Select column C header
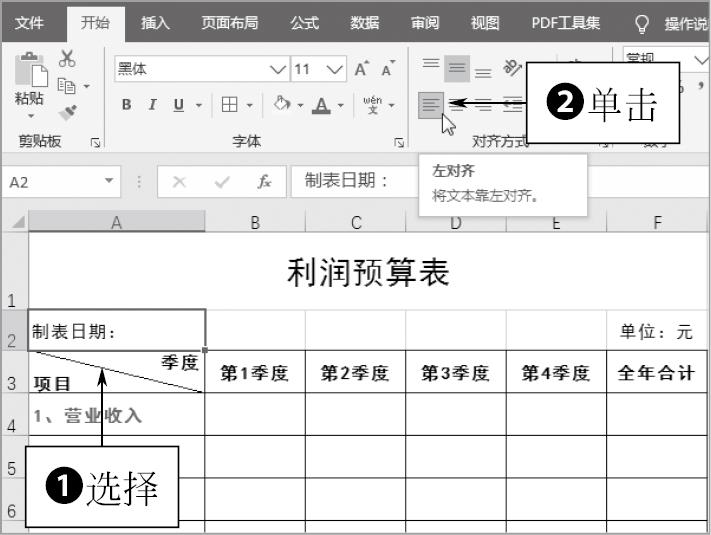This screenshot has width=711, height=535. pos(356,222)
